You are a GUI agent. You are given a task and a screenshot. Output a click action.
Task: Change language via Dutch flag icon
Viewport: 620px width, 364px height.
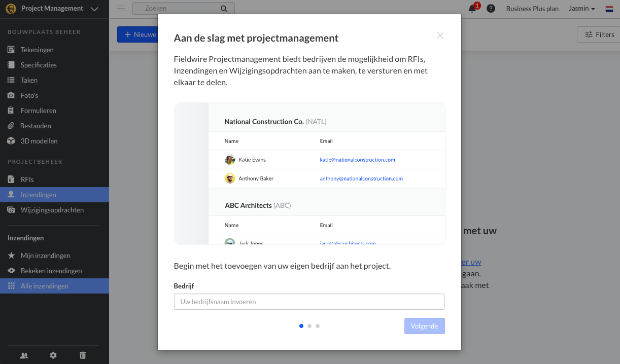click(x=609, y=9)
